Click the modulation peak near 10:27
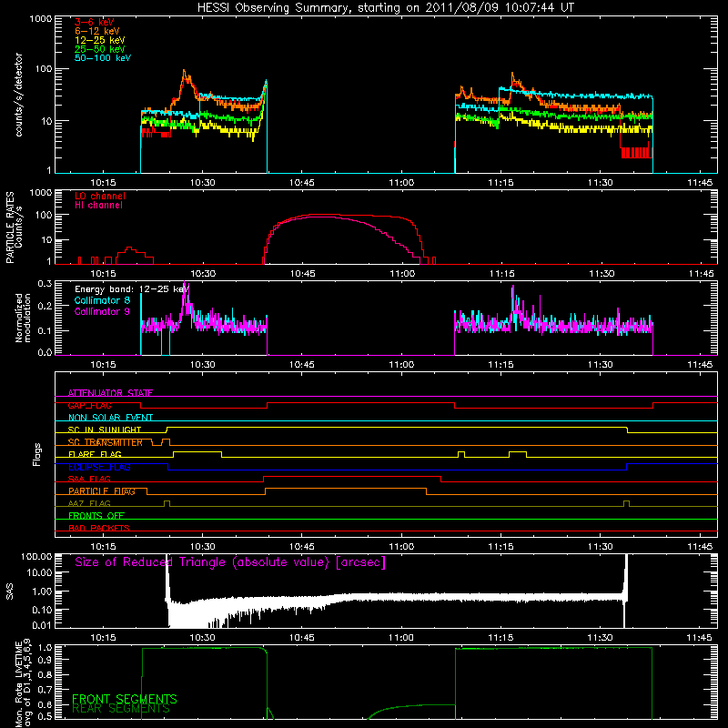The height and width of the screenshot is (728, 728). (x=185, y=290)
